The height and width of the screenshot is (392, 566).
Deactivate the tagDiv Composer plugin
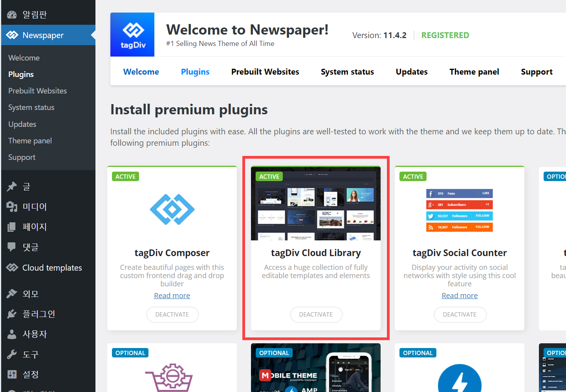point(172,315)
